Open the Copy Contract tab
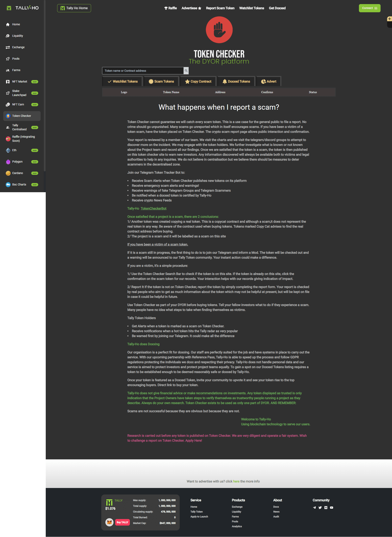 click(x=198, y=81)
